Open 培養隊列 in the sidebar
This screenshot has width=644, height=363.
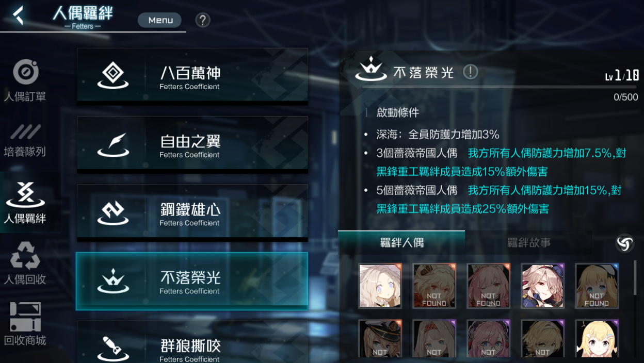(25, 140)
